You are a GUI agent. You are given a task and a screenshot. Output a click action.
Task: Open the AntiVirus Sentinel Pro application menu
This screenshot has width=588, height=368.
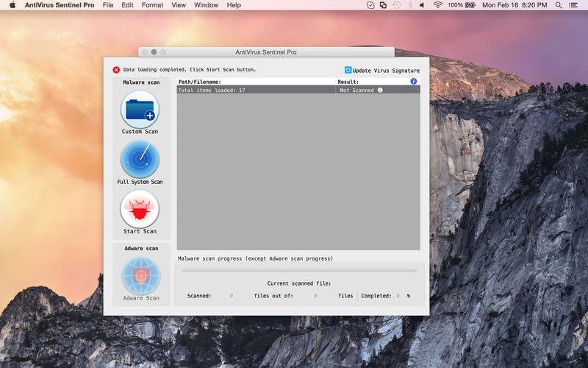click(60, 5)
